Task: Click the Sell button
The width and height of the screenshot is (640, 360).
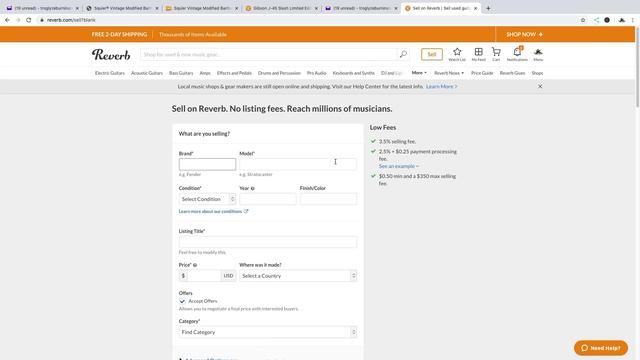Action: [x=432, y=54]
